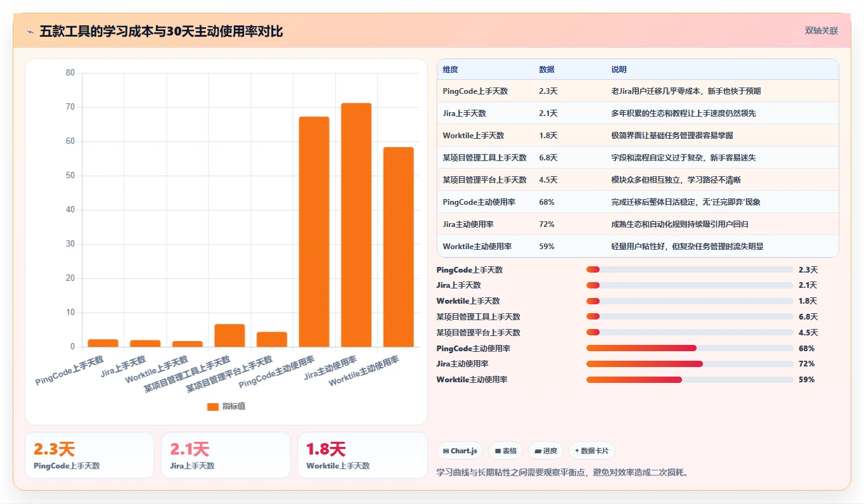
Task: Select the Jira上手天数 table row label
Action: 464,113
